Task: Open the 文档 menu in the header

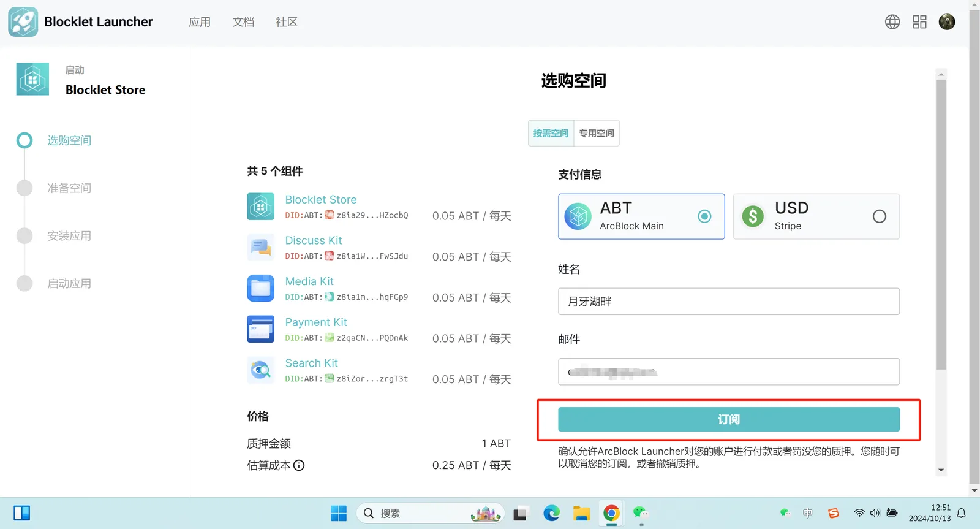Action: tap(243, 22)
